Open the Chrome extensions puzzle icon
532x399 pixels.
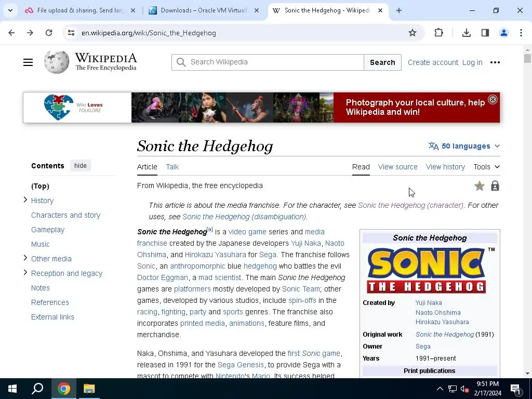[438, 33]
